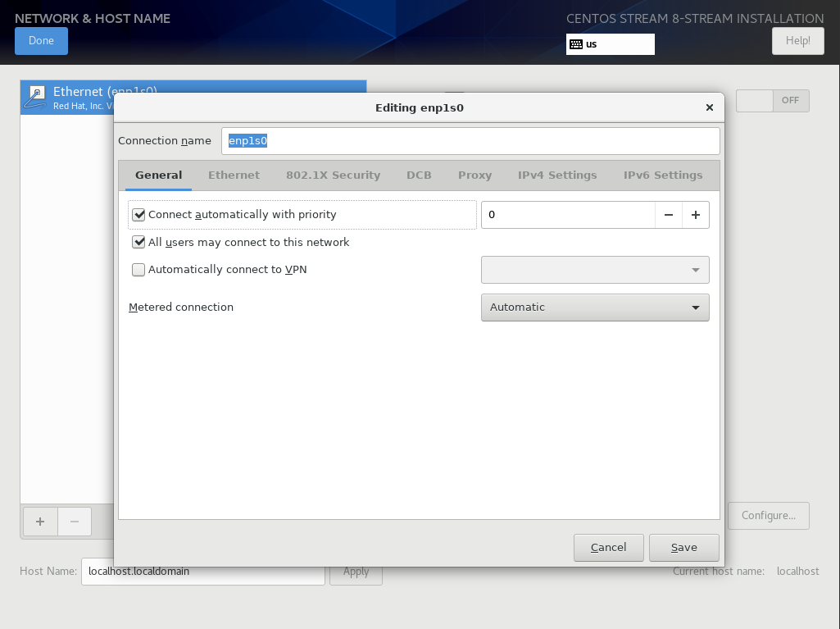840x629 pixels.
Task: Click the Configure... button
Action: pos(768,516)
